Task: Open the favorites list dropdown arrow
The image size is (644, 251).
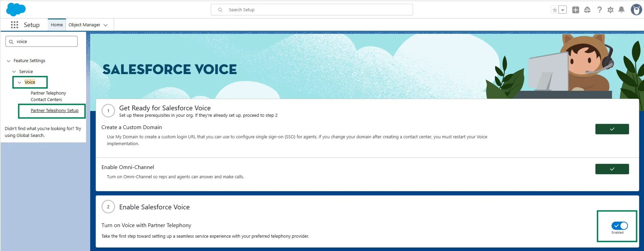Action: pyautogui.click(x=563, y=10)
